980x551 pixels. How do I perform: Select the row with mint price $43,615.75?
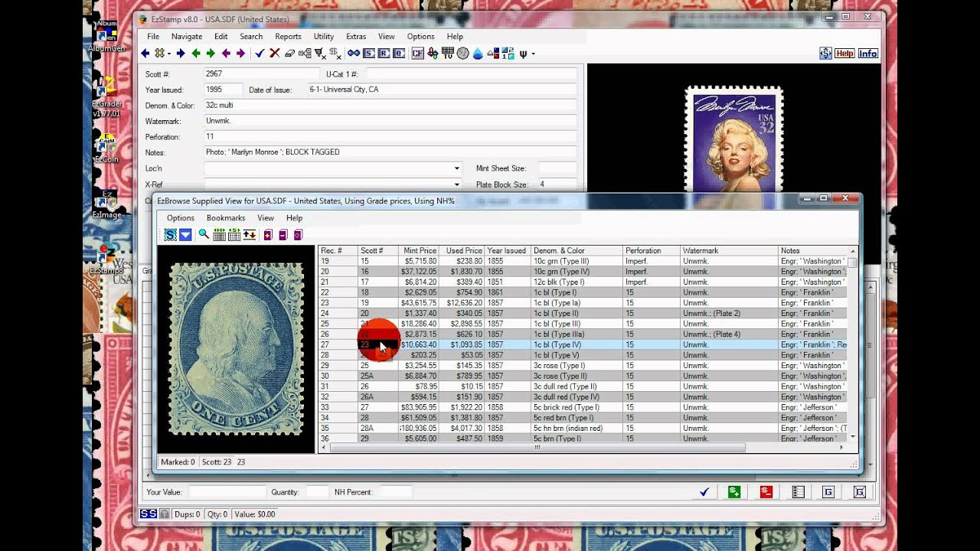click(x=583, y=303)
